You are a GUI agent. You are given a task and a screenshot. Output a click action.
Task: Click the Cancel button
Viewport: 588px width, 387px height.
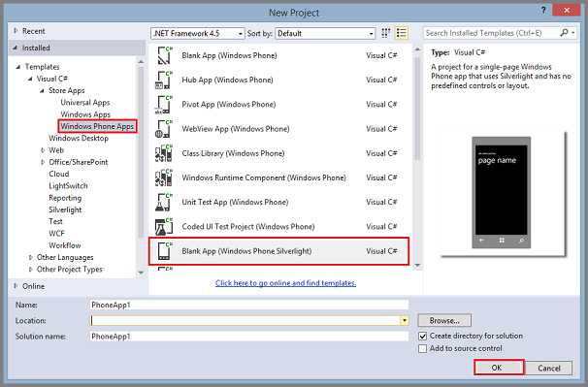tap(549, 368)
